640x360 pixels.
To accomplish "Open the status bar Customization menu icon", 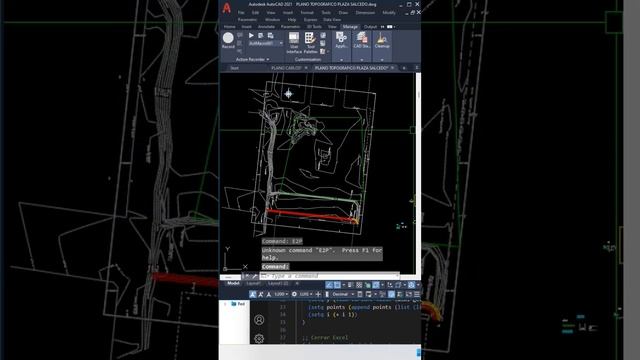I will click(417, 294).
